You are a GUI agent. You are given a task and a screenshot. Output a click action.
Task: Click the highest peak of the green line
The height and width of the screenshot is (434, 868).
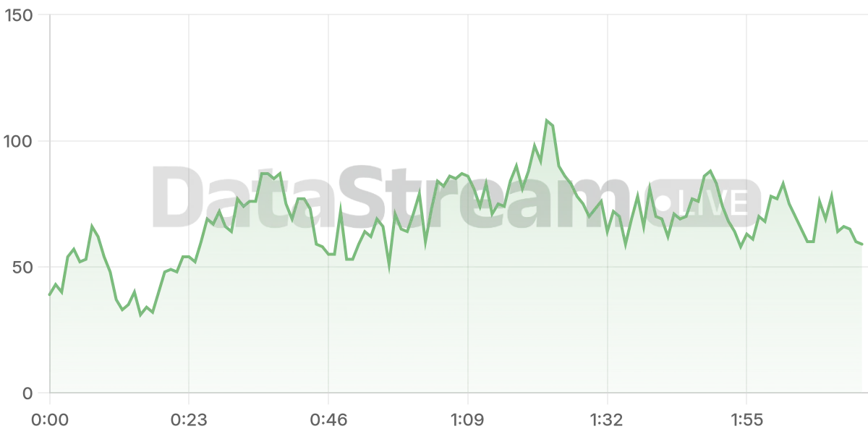tap(547, 121)
